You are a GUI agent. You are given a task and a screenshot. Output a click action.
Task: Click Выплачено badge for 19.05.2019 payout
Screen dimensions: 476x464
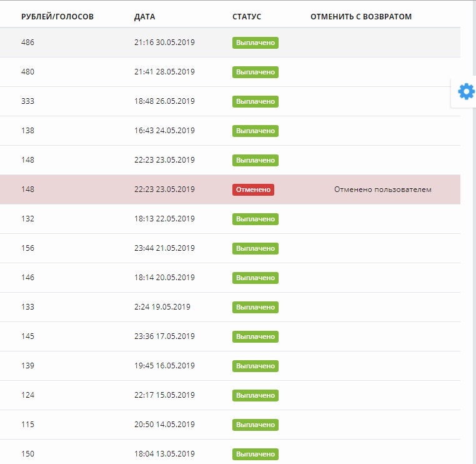255,307
